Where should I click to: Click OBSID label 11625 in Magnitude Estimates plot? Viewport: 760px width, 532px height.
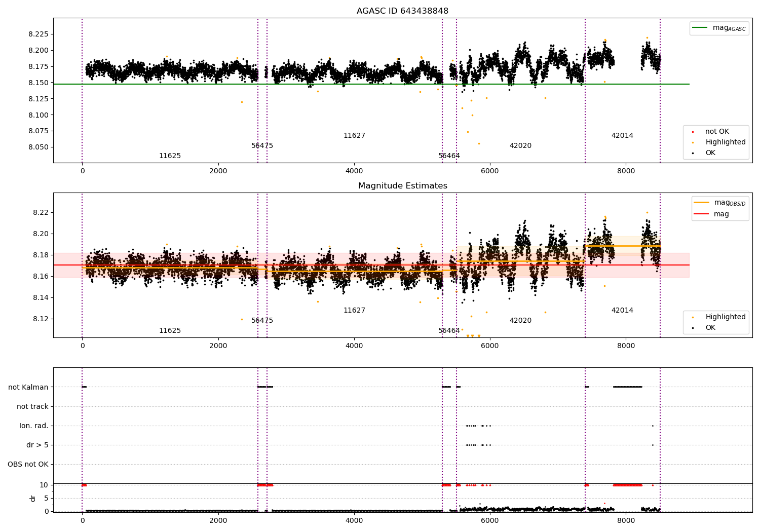click(170, 331)
